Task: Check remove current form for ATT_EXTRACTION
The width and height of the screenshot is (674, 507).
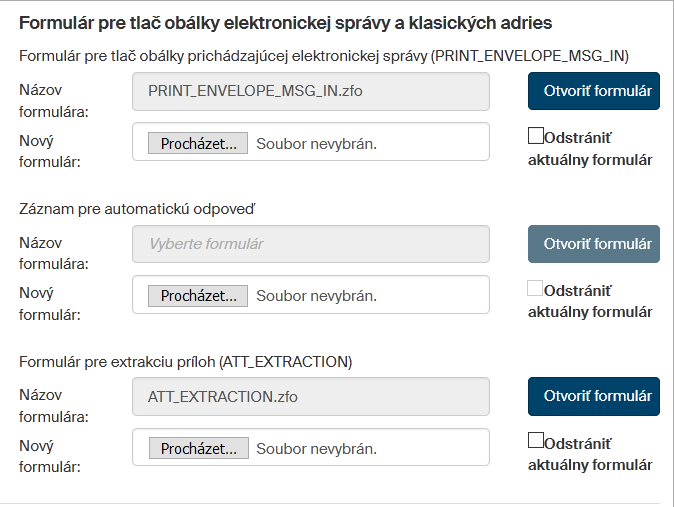Action: click(x=536, y=441)
